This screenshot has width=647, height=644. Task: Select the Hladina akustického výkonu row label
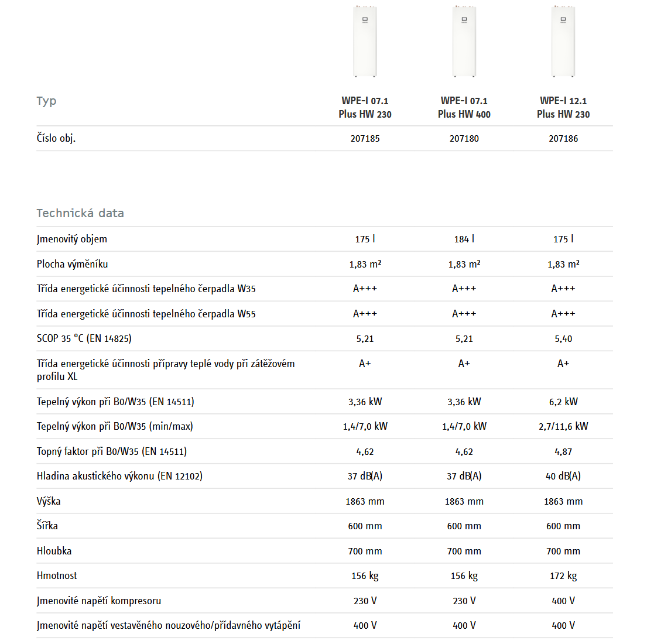(119, 476)
